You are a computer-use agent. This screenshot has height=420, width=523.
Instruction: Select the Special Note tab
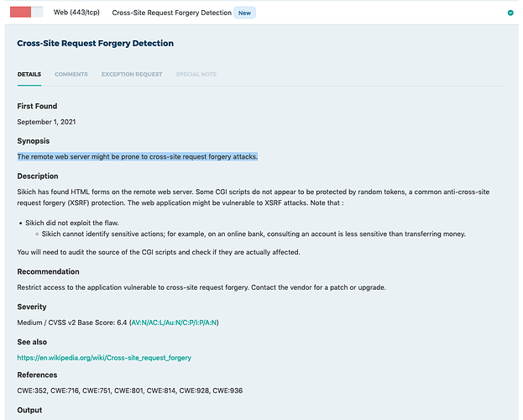196,75
